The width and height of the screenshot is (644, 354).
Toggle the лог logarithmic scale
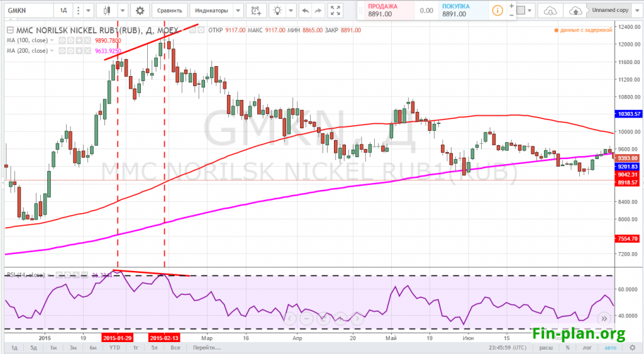click(587, 348)
